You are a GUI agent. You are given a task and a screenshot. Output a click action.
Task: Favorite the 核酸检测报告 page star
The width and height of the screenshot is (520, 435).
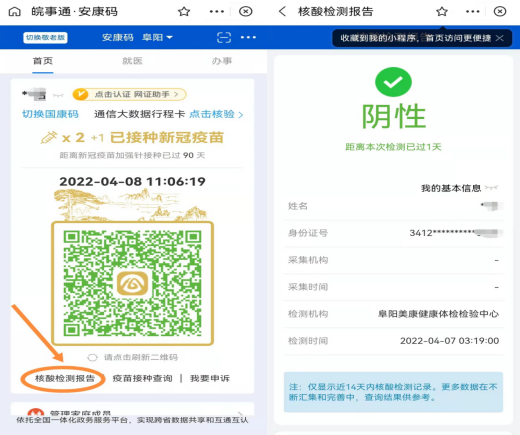click(442, 12)
